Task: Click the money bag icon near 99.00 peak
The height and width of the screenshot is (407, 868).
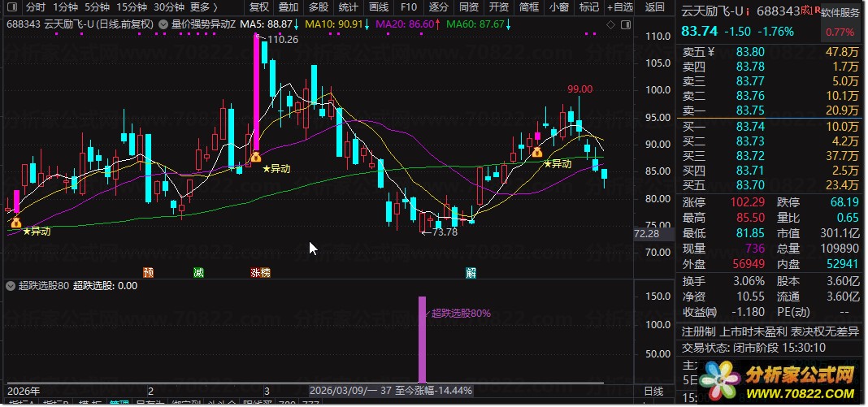Action: (x=536, y=152)
